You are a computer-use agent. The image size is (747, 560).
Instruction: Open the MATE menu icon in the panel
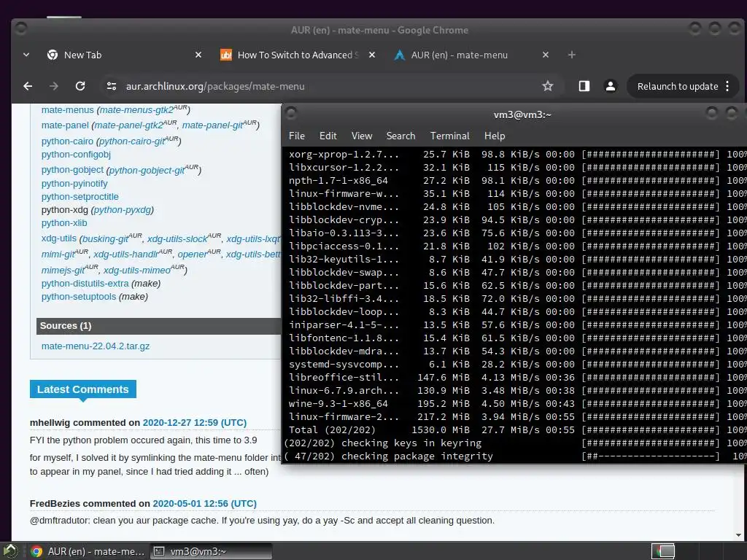click(10, 551)
